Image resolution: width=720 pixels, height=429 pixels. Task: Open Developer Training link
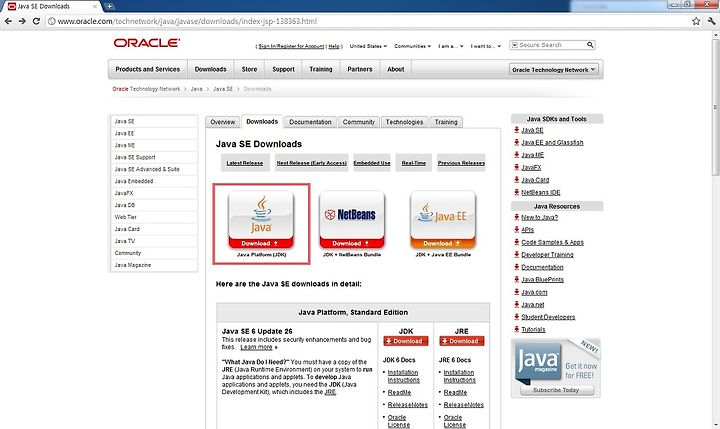point(547,254)
